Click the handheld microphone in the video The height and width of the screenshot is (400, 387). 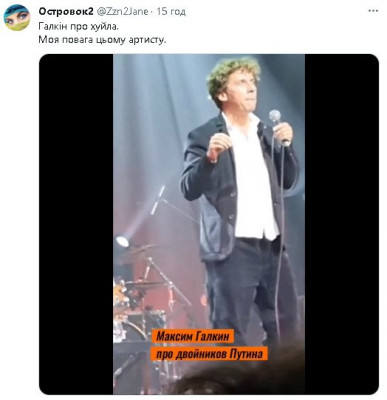tap(278, 125)
